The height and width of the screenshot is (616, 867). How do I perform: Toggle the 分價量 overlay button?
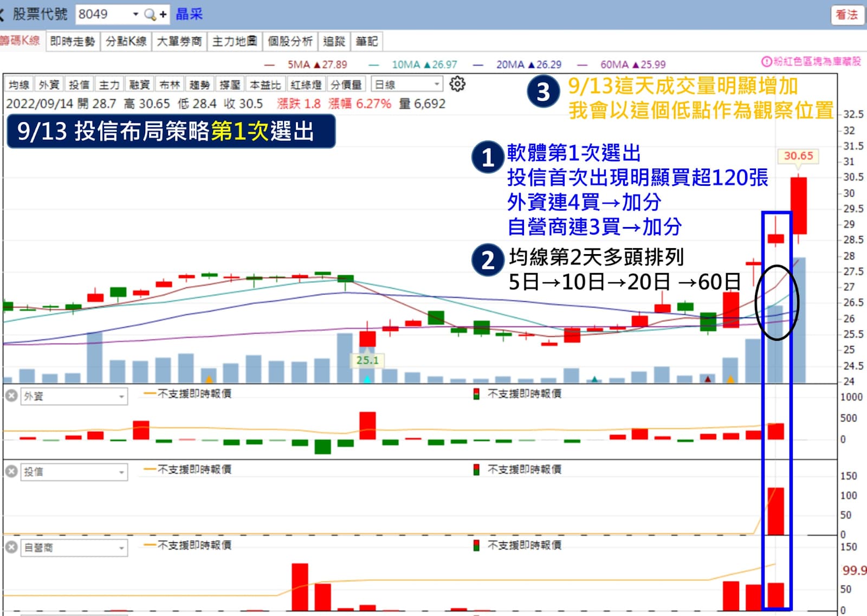(347, 85)
